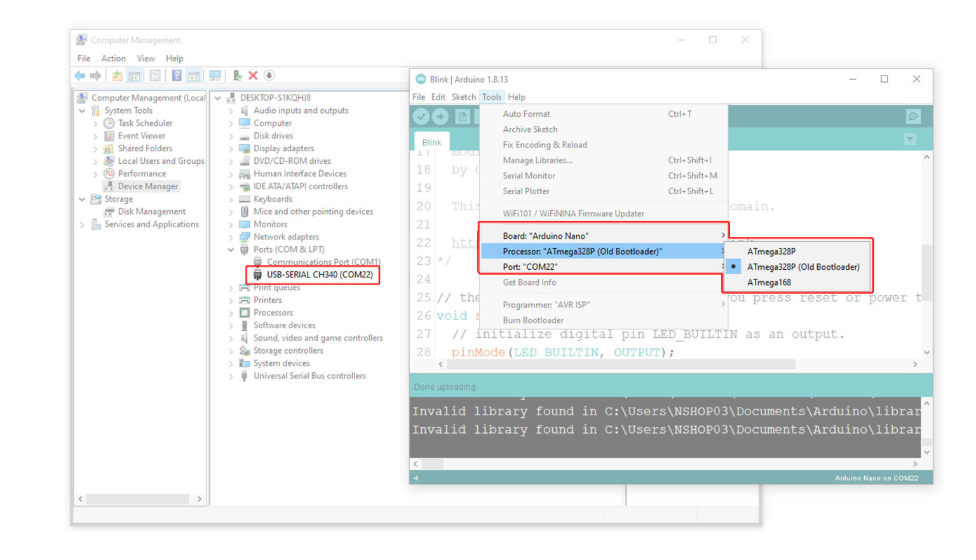Click the red X uninstall device icon
The image size is (976, 560).
coord(253,76)
